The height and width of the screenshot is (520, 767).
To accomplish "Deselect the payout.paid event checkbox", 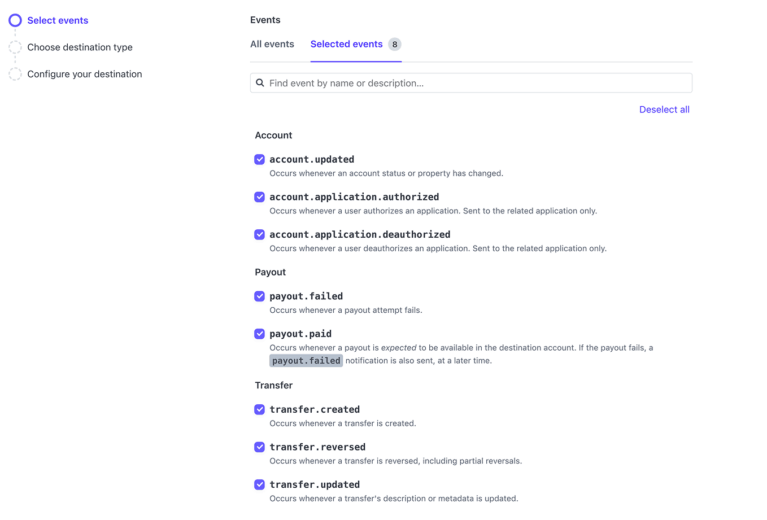I will click(x=259, y=334).
